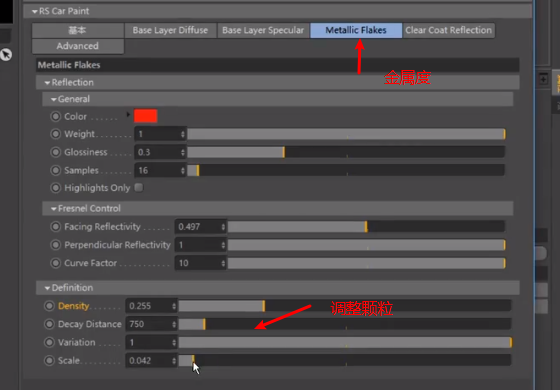Toggle Density animation circle
Image resolution: width=560 pixels, height=390 pixels.
pyautogui.click(x=49, y=306)
